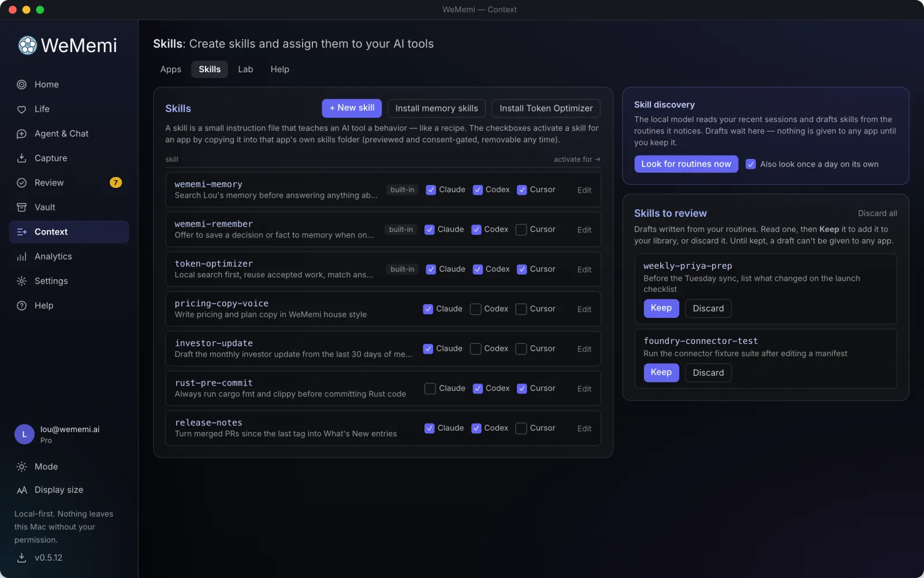Click the built-in tag on wememi-remember
924x578 pixels.
401,229
